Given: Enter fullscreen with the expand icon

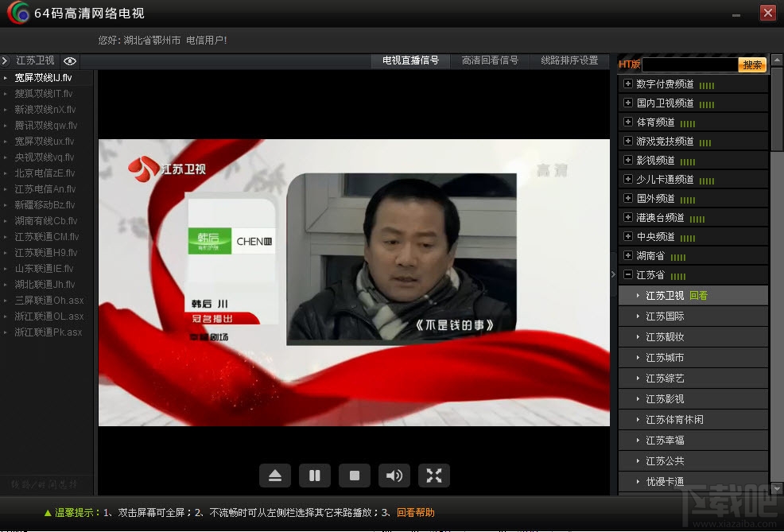Looking at the screenshot, I should pyautogui.click(x=434, y=475).
